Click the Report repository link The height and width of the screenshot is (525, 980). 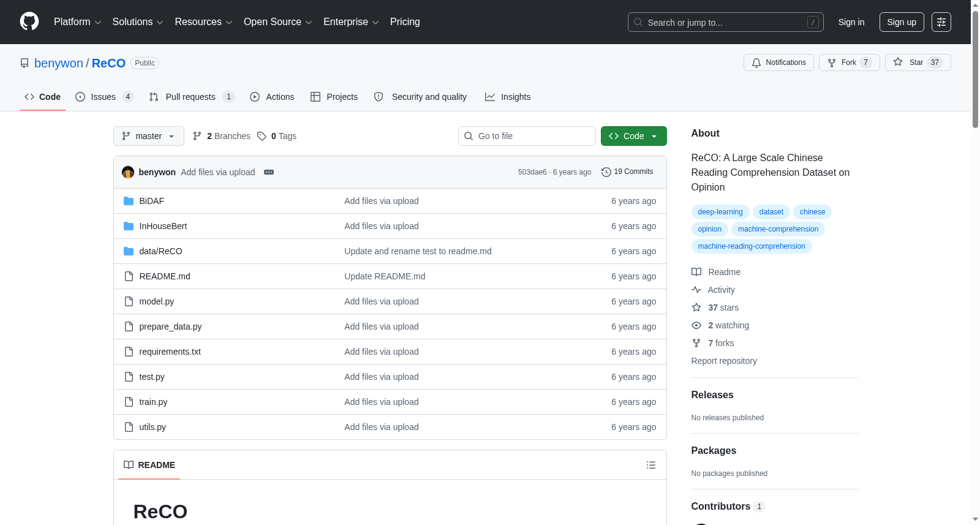(724, 361)
